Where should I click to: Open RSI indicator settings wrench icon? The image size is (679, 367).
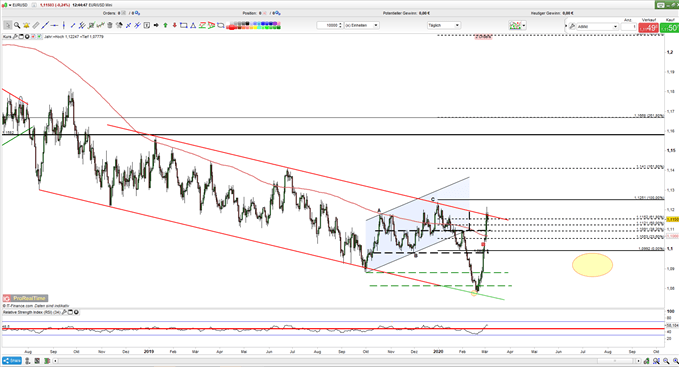65,312
